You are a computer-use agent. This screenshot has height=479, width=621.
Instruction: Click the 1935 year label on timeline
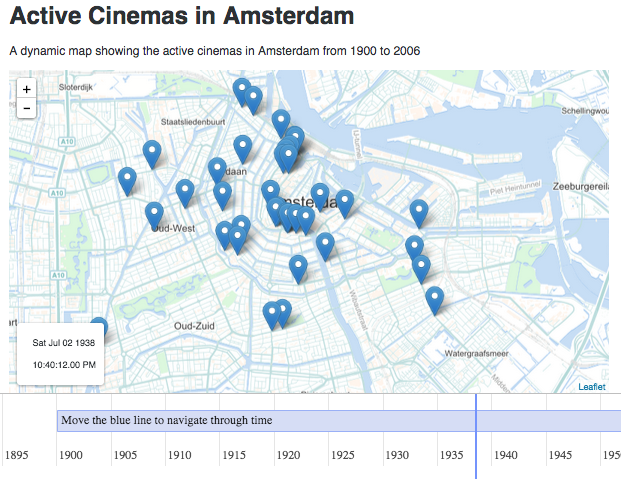[451, 454]
